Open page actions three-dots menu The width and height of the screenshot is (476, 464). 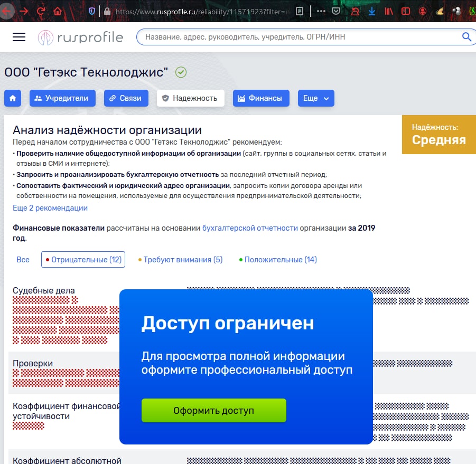pyautogui.click(x=321, y=12)
